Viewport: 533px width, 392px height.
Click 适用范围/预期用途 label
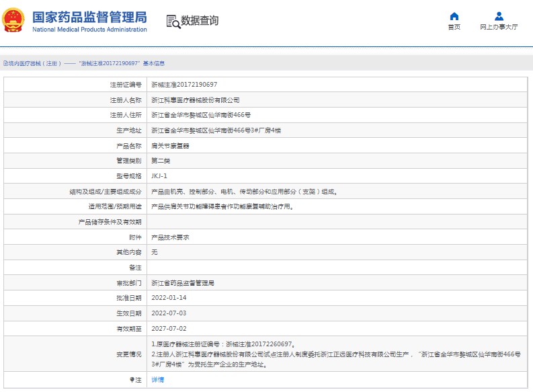pyautogui.click(x=115, y=206)
